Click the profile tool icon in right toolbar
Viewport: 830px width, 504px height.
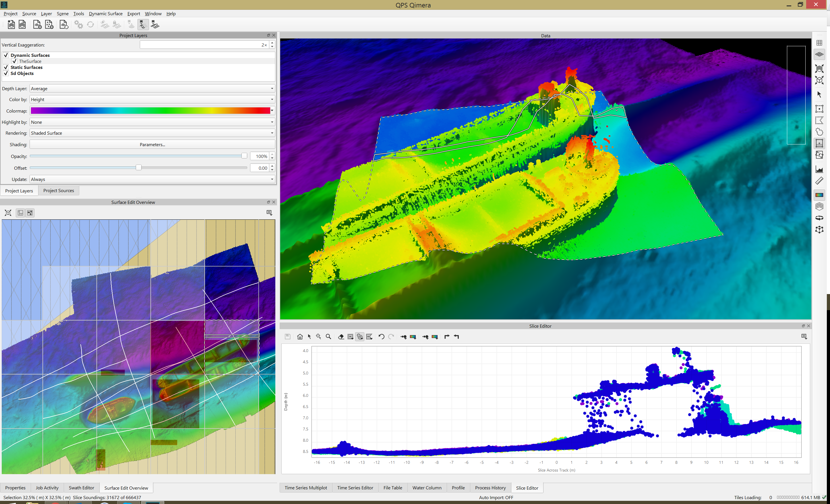(x=819, y=169)
